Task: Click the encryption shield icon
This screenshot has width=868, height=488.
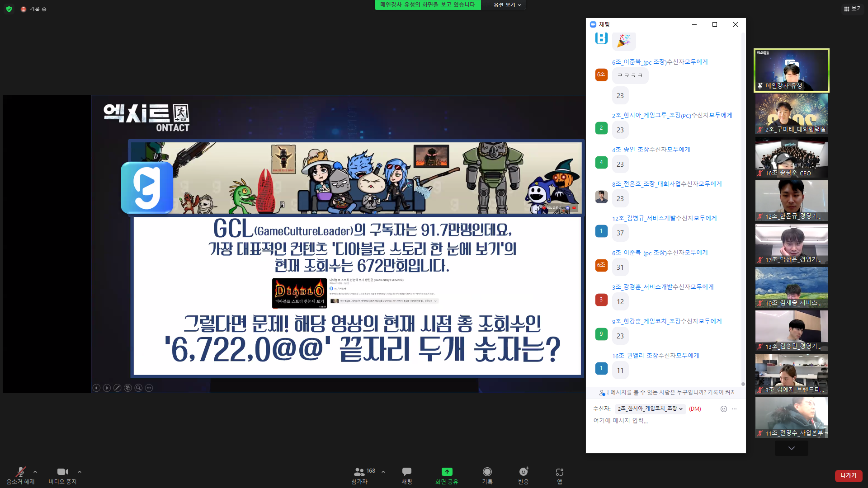Action: [9, 9]
